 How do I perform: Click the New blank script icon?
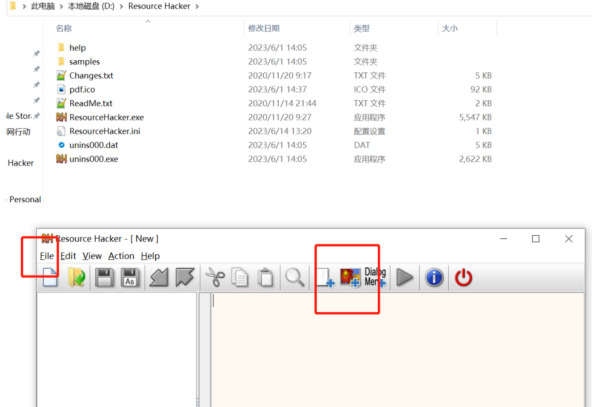[x=50, y=278]
